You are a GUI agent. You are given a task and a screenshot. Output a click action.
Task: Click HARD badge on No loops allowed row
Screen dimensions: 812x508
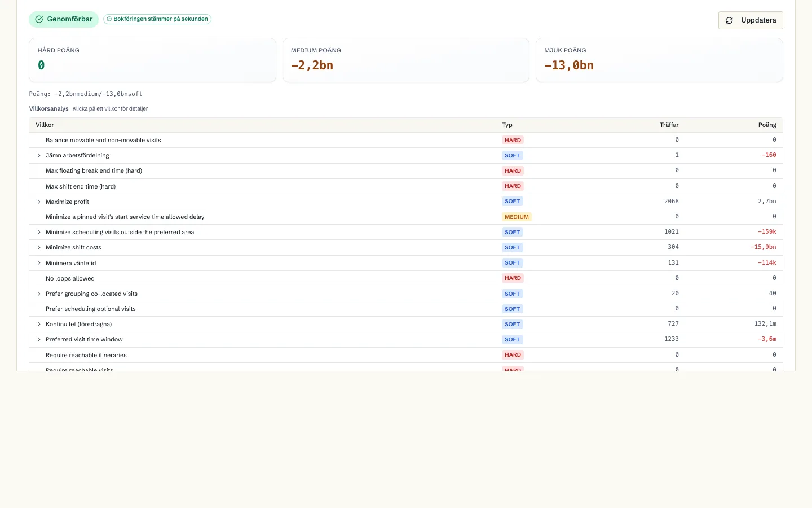coord(513,278)
